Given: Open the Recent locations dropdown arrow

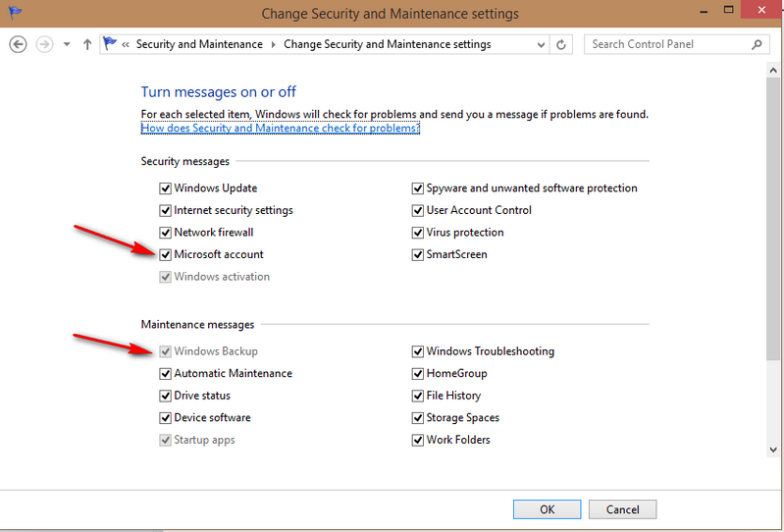Looking at the screenshot, I should pyautogui.click(x=67, y=44).
